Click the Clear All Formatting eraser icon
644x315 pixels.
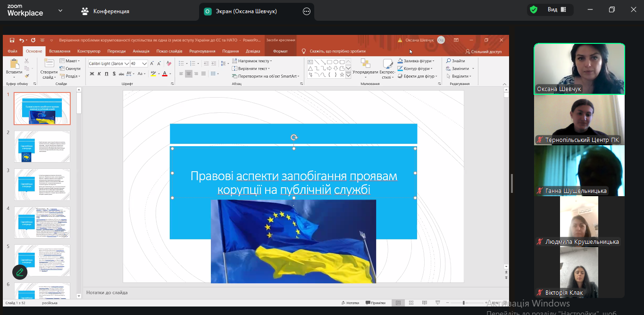click(x=168, y=64)
